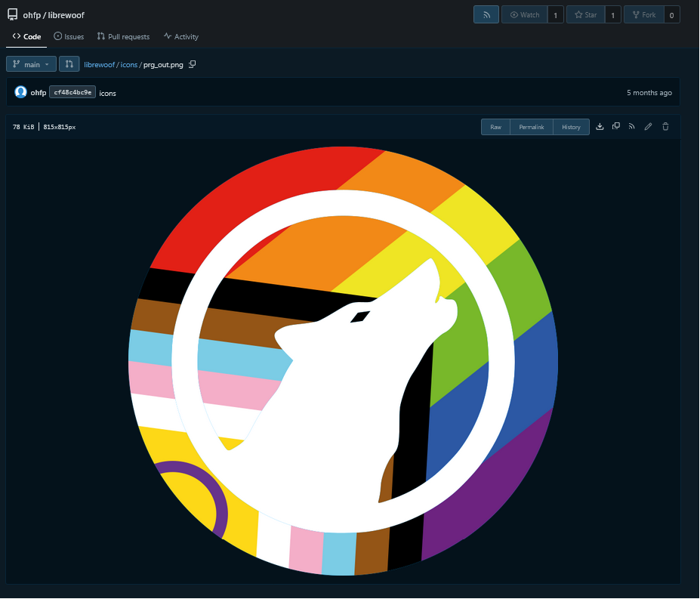Image resolution: width=700 pixels, height=599 pixels.
Task: Download the file with download icon
Action: coord(600,126)
